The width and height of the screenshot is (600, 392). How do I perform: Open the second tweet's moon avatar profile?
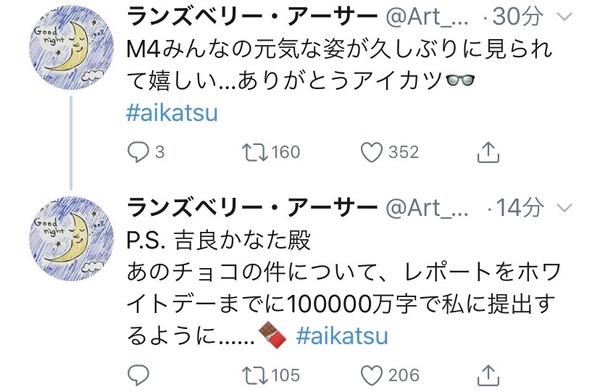(72, 238)
